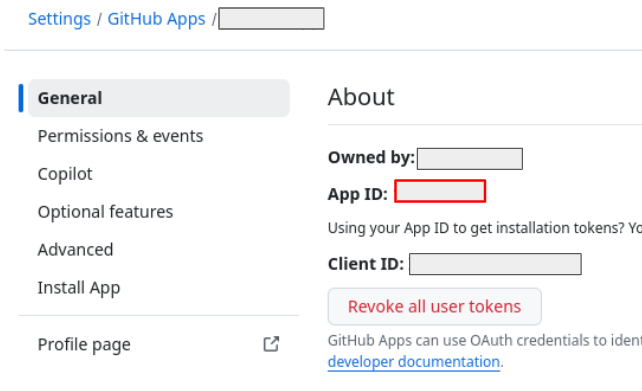The image size is (642, 391).
Task: Open the Copilot settings section
Action: pos(65,174)
